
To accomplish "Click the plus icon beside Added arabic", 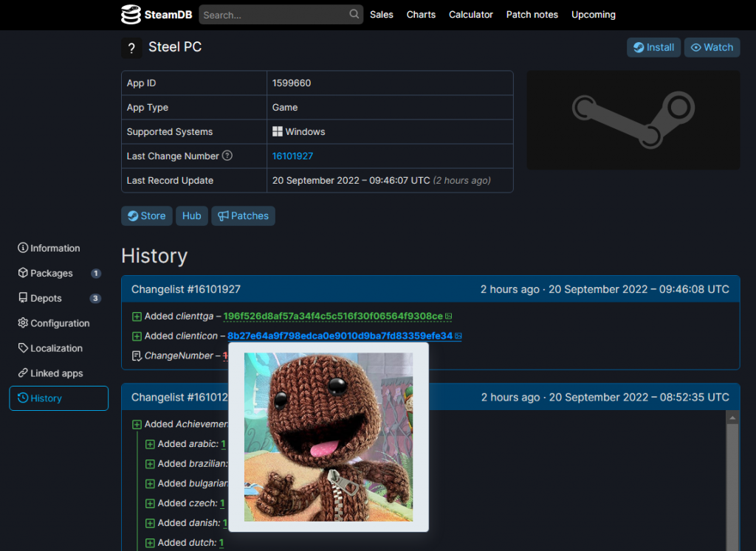I will point(150,444).
